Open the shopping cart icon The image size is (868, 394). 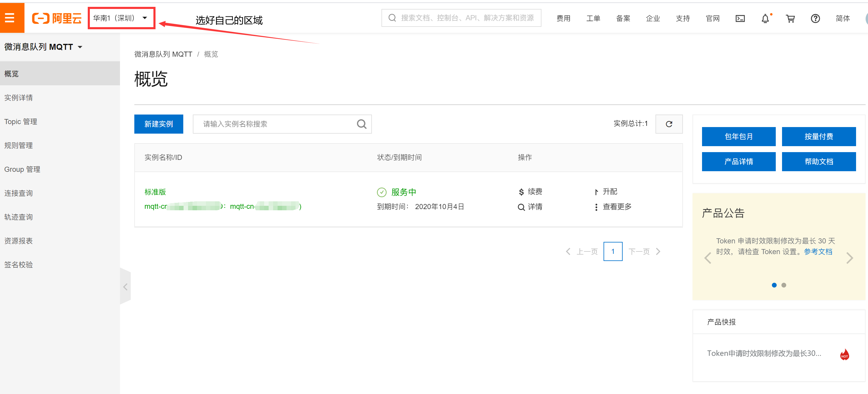pos(790,18)
